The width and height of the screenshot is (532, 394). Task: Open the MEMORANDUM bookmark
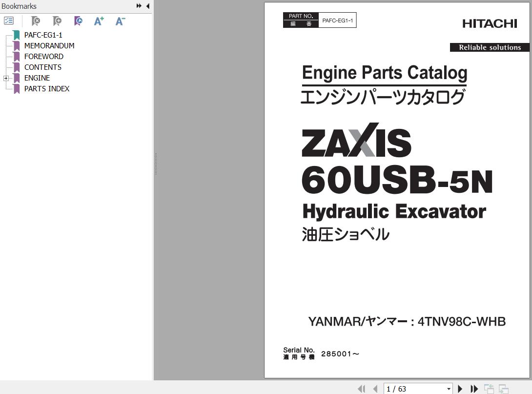coord(49,46)
